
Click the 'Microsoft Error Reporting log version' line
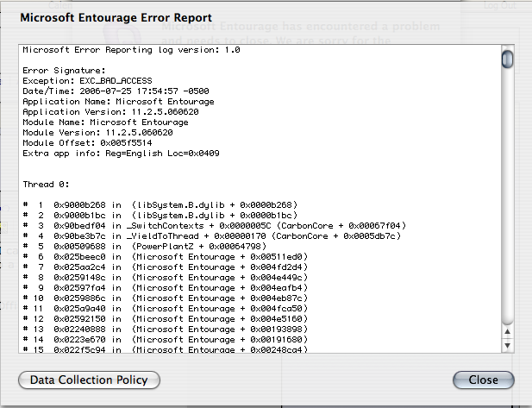tap(131, 50)
